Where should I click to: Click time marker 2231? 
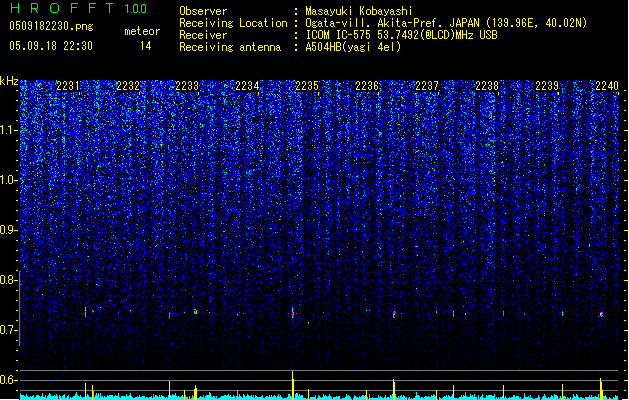pyautogui.click(x=67, y=86)
